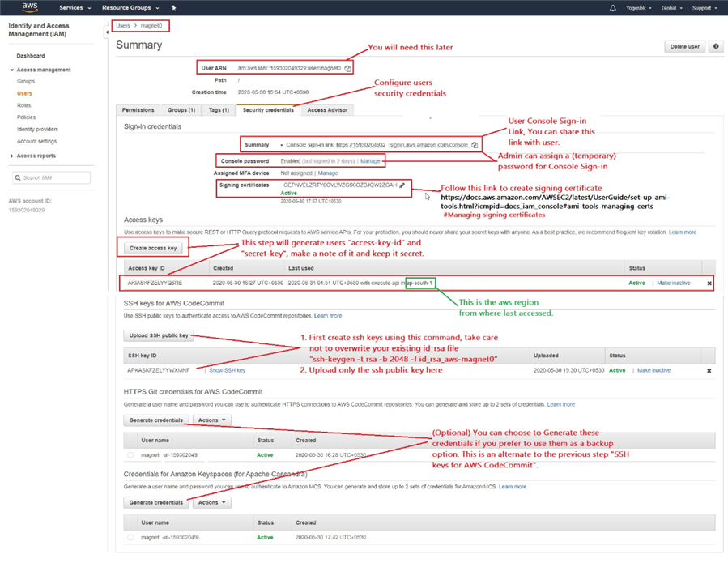Image resolution: width=728 pixels, height=567 pixels.
Task: Open Actions dropdown for Amazon Keyspaces credentials
Action: (x=211, y=502)
